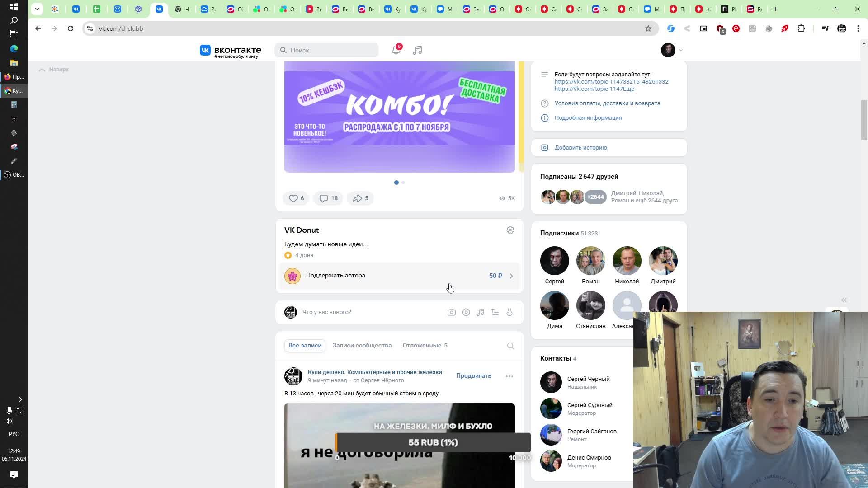Click Добавить историю button
This screenshot has width=868, height=488.
coord(580,148)
